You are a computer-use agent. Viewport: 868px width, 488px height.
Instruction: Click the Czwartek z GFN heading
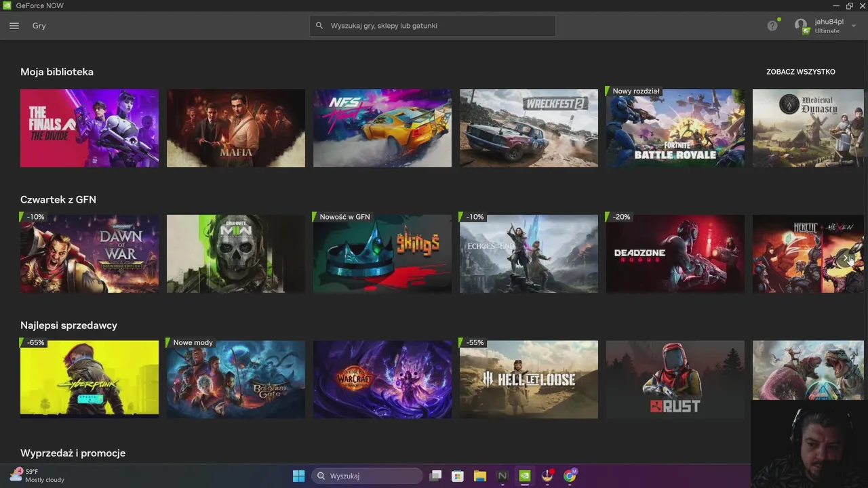[x=58, y=199]
